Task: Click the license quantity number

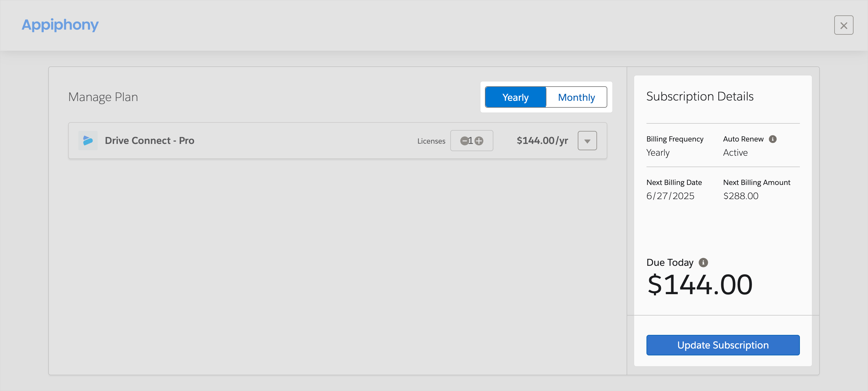Action: 471,141
